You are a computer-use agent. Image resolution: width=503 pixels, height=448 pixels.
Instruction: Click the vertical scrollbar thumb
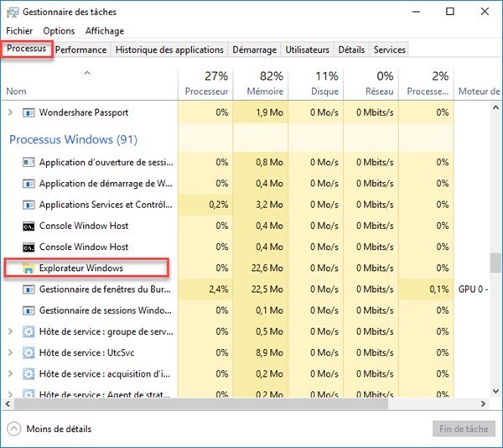pos(495,263)
